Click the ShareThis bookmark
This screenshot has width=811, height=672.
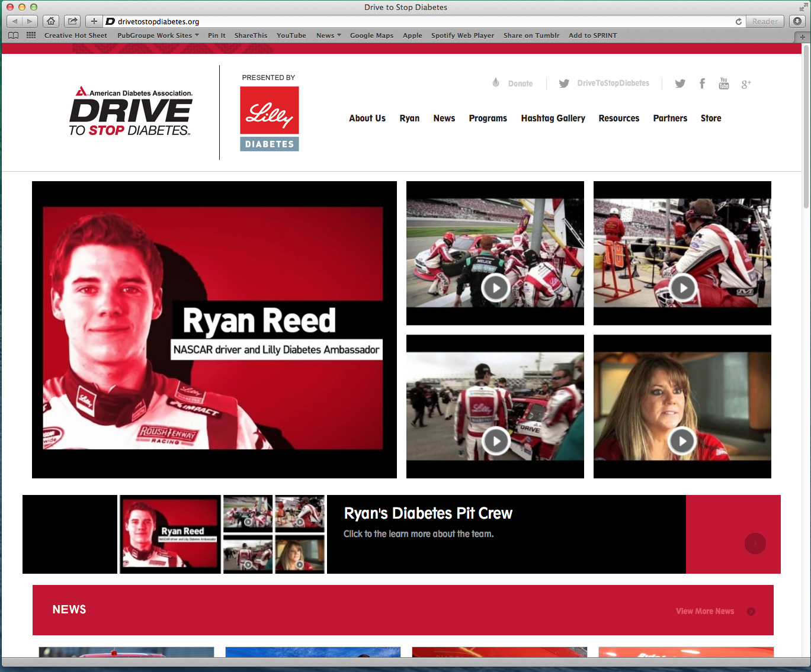251,36
